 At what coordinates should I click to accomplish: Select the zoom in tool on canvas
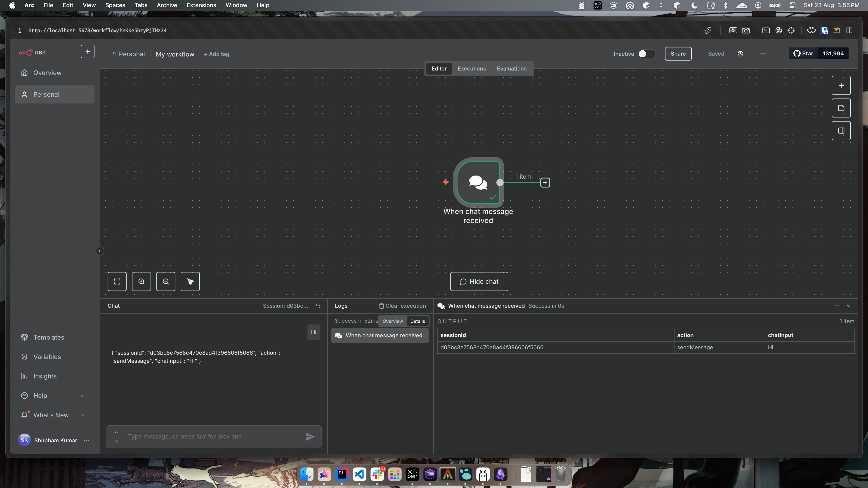coord(142,282)
